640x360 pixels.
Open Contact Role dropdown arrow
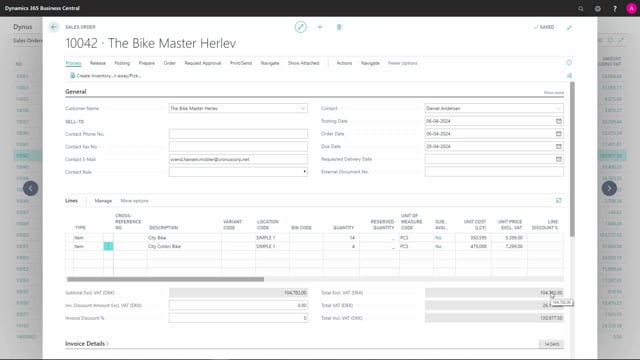(x=304, y=172)
